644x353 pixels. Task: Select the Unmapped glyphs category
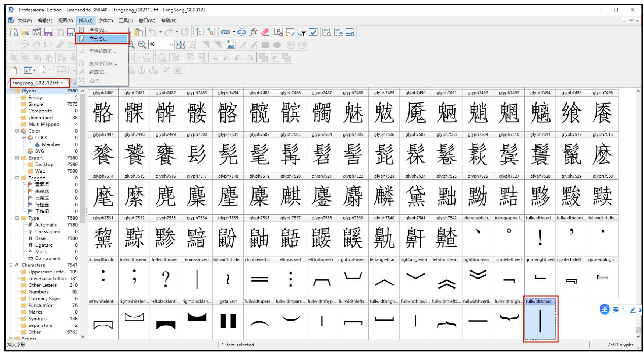[x=40, y=118]
